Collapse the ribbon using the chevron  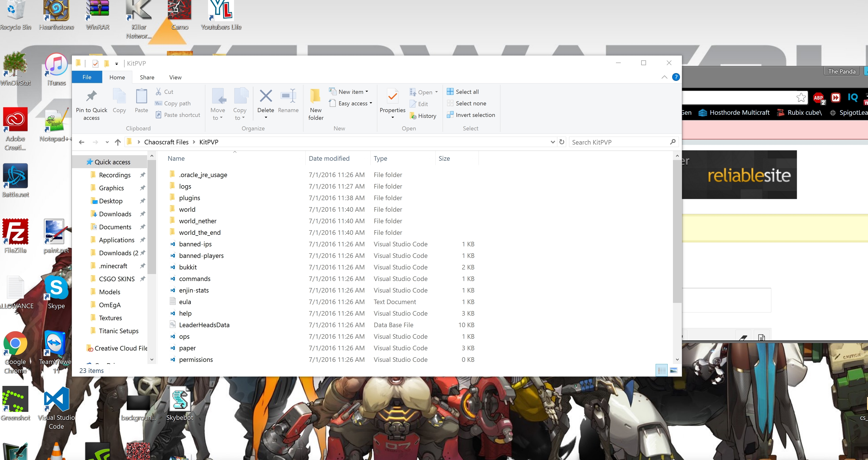pyautogui.click(x=664, y=77)
